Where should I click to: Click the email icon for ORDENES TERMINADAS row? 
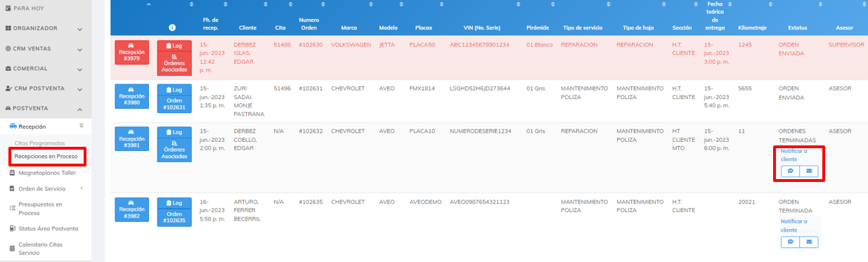click(809, 171)
